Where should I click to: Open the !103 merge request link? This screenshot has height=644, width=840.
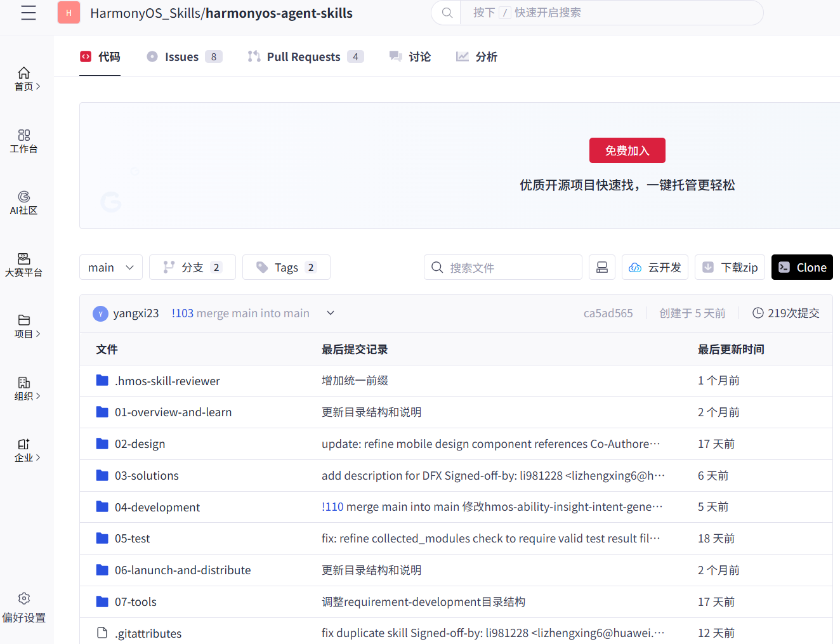(183, 313)
